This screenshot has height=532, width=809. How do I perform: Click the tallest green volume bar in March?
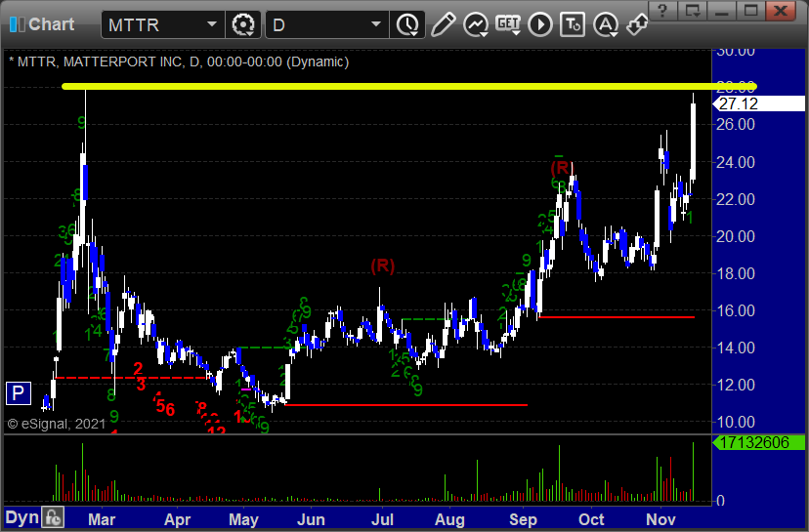(82, 472)
